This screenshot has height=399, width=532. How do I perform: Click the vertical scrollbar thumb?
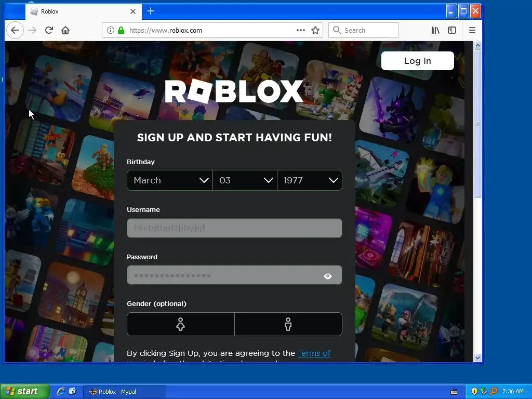tap(478, 124)
